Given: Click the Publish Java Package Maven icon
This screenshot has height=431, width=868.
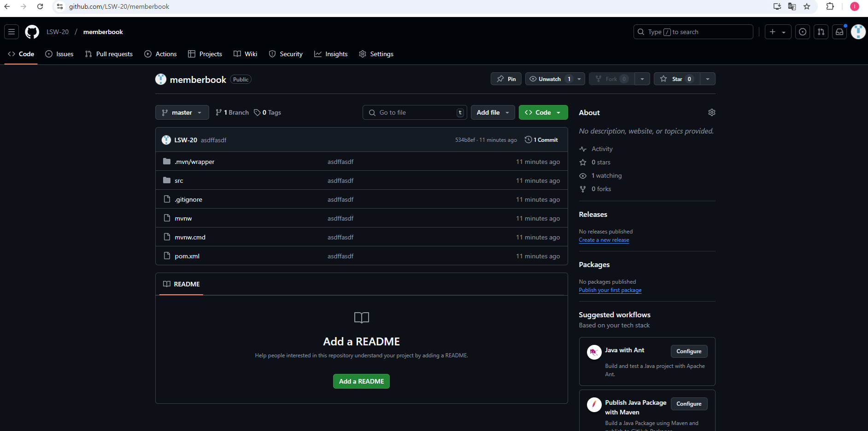Looking at the screenshot, I should (x=594, y=405).
